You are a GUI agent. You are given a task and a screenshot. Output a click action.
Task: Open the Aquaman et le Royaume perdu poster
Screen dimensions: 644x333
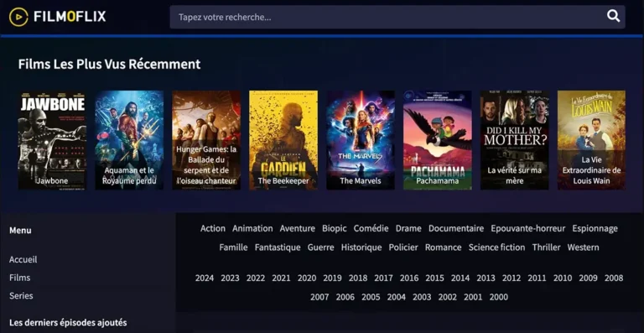129,140
